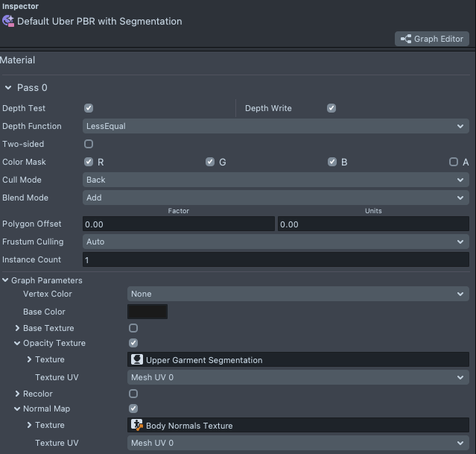Image resolution: width=476 pixels, height=454 pixels.
Task: Click the Body Normals Texture icon
Action: point(137,425)
